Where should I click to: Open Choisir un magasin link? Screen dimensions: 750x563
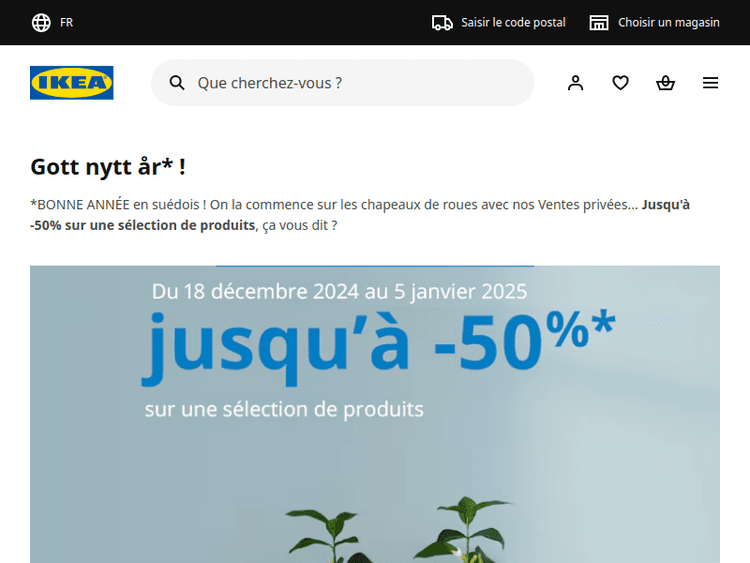click(x=669, y=22)
